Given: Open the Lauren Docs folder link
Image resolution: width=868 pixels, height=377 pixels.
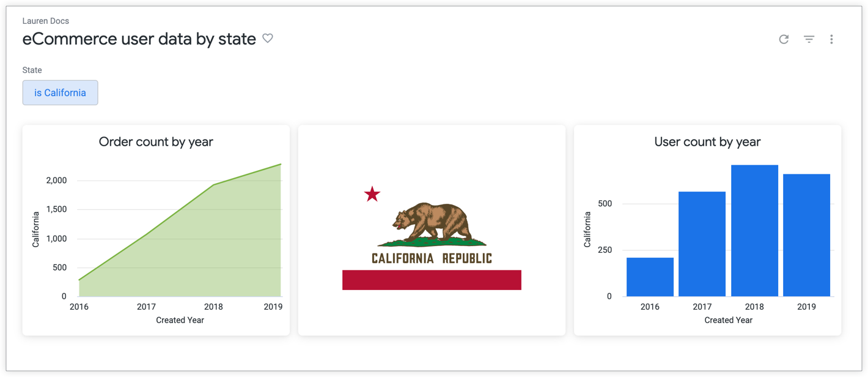Looking at the screenshot, I should click(x=45, y=21).
